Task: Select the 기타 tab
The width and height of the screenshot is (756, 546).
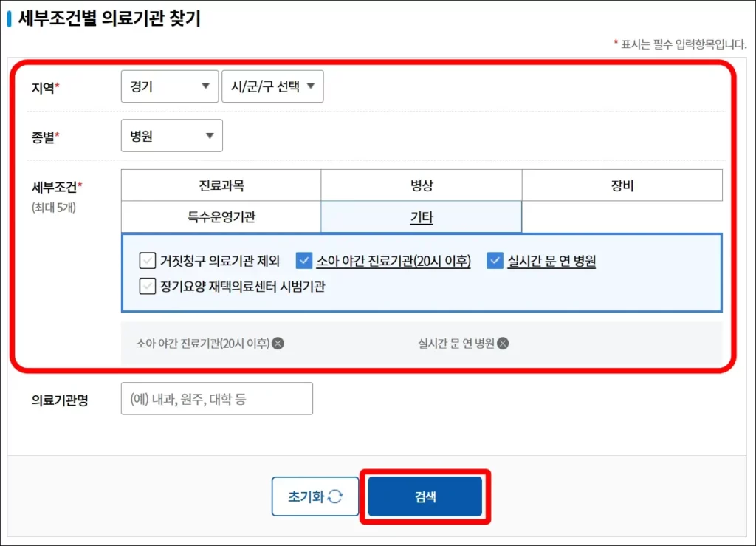Action: pos(422,217)
